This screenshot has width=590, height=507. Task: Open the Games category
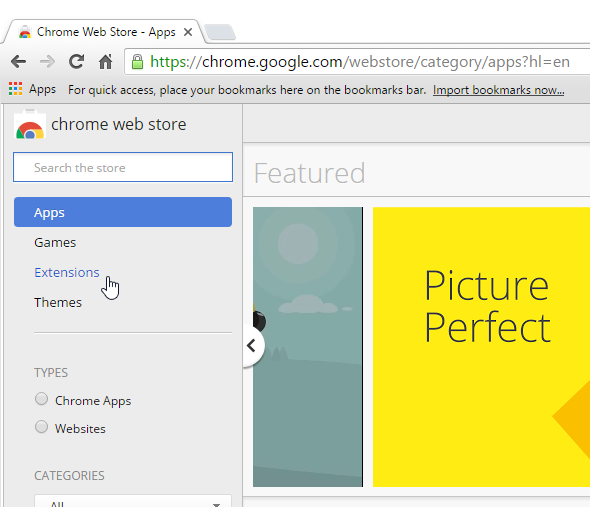pos(55,242)
